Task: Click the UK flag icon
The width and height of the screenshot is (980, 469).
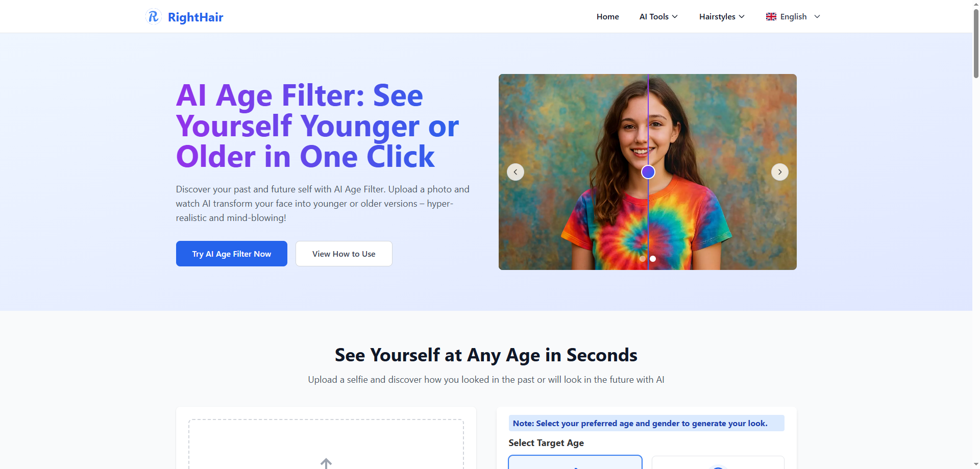Action: 771,17
